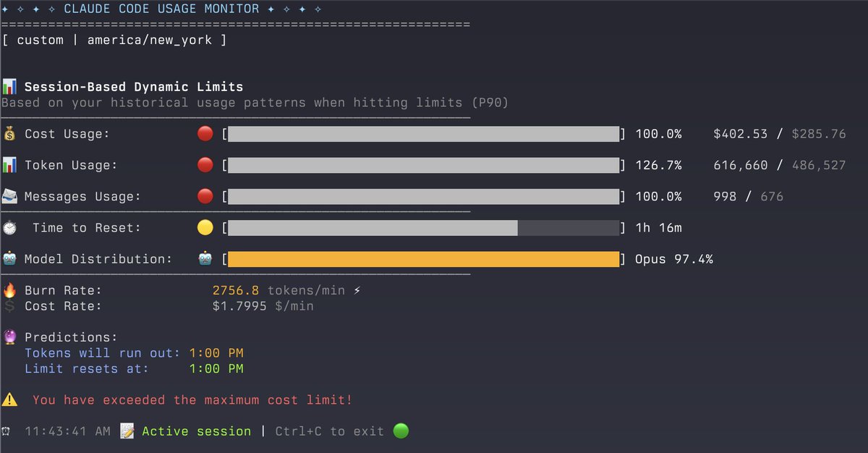Click the stopwatch icon beside Time to Reset
Viewport: 868px width, 453px height.
coord(9,227)
